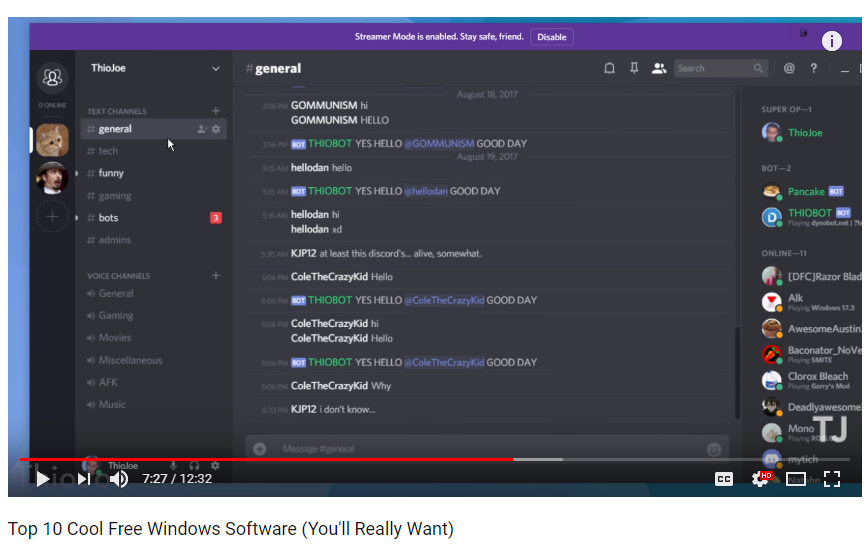Disable Streamer Mode
This screenshot has width=868, height=546.
click(x=552, y=37)
